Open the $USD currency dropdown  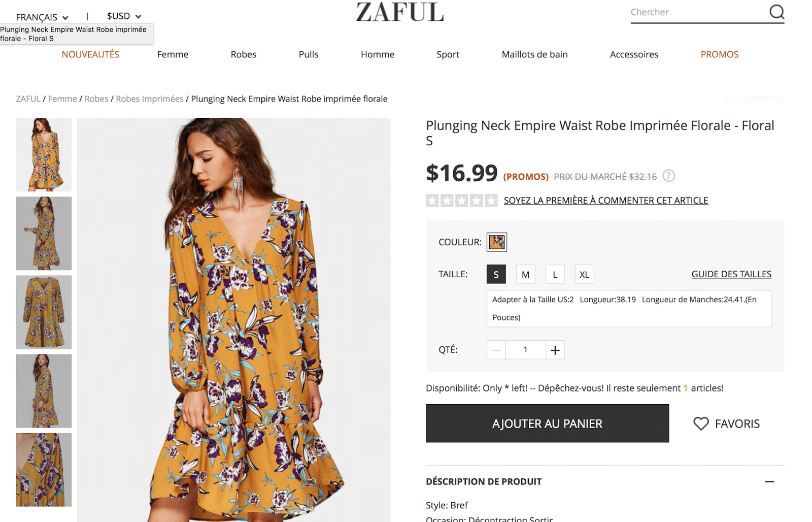pos(124,16)
